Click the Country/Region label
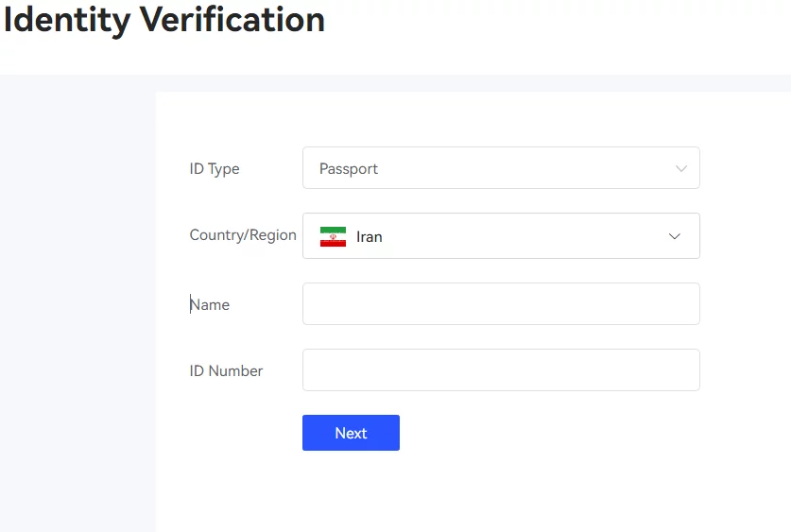Screen dimensions: 791x532 tap(243, 235)
